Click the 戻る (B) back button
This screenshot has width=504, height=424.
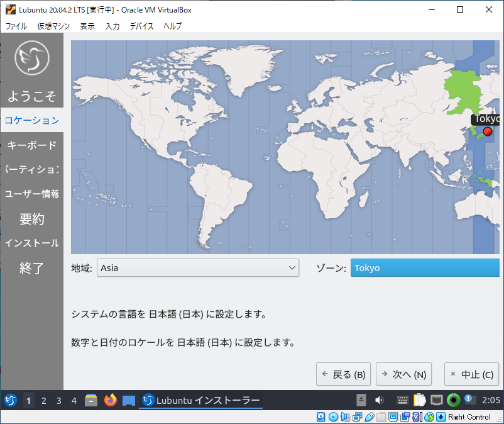point(343,374)
